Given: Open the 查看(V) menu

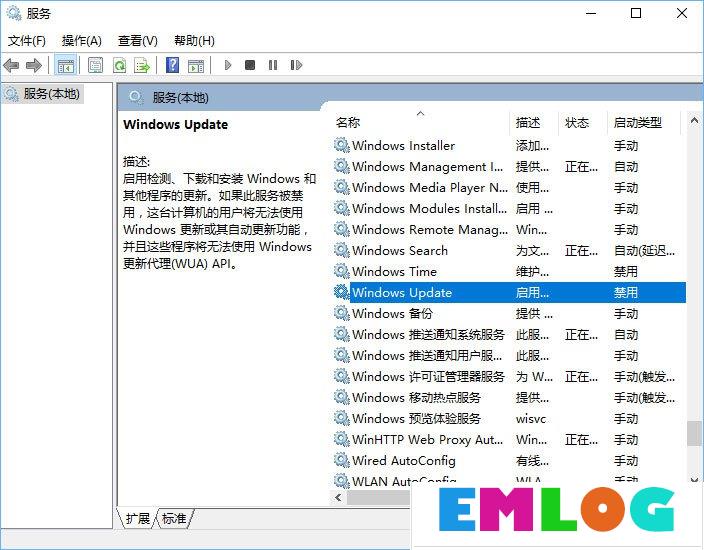Looking at the screenshot, I should click(137, 41).
